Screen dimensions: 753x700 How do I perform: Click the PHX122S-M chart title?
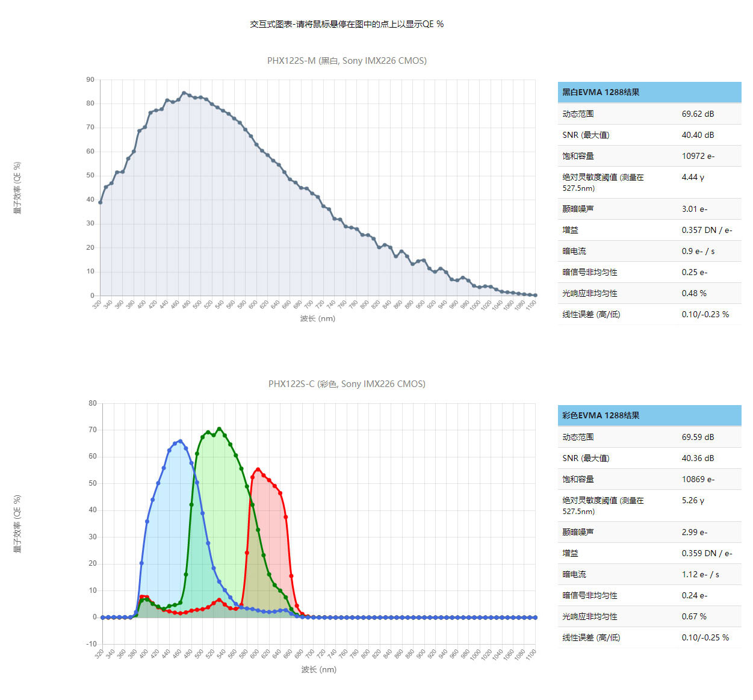point(347,61)
